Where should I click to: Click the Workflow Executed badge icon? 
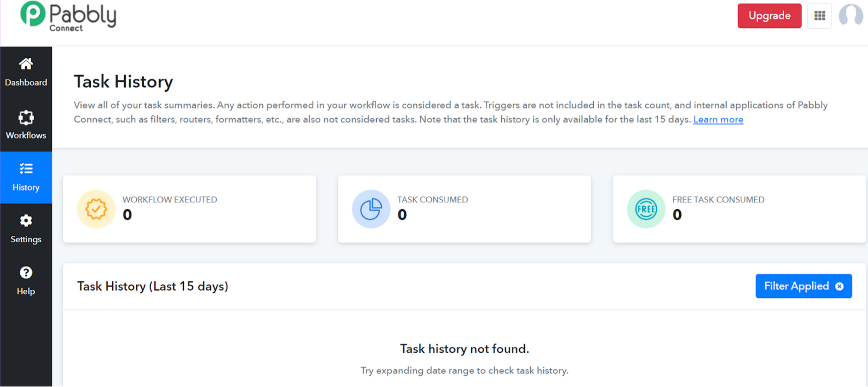pos(96,209)
